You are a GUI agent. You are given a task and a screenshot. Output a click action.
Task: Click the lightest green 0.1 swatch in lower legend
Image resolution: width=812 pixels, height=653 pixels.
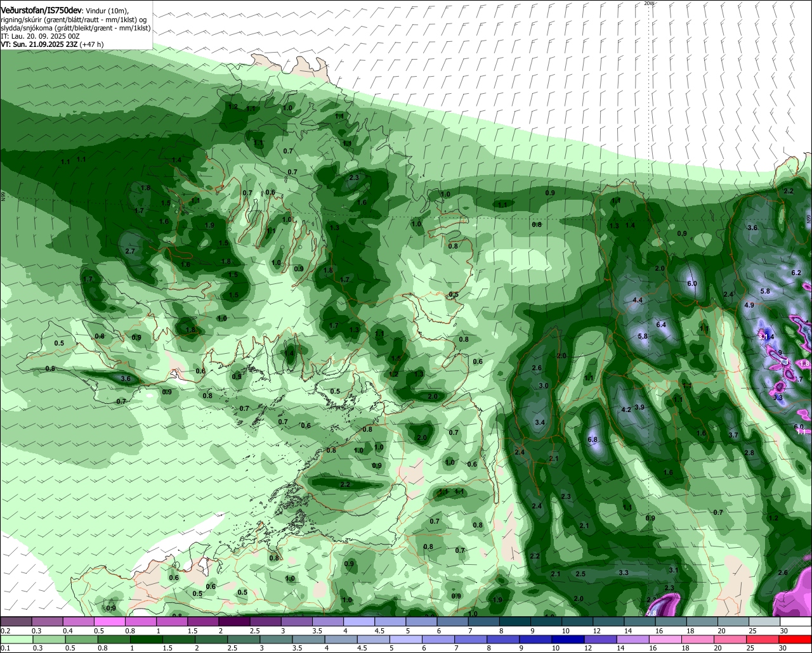point(16,640)
